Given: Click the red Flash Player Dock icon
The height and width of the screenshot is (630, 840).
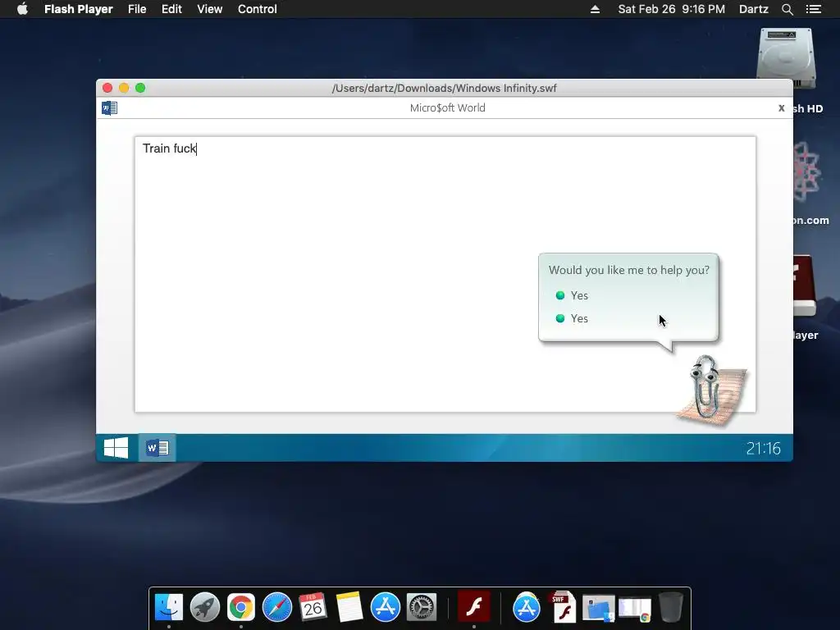Looking at the screenshot, I should (x=474, y=607).
